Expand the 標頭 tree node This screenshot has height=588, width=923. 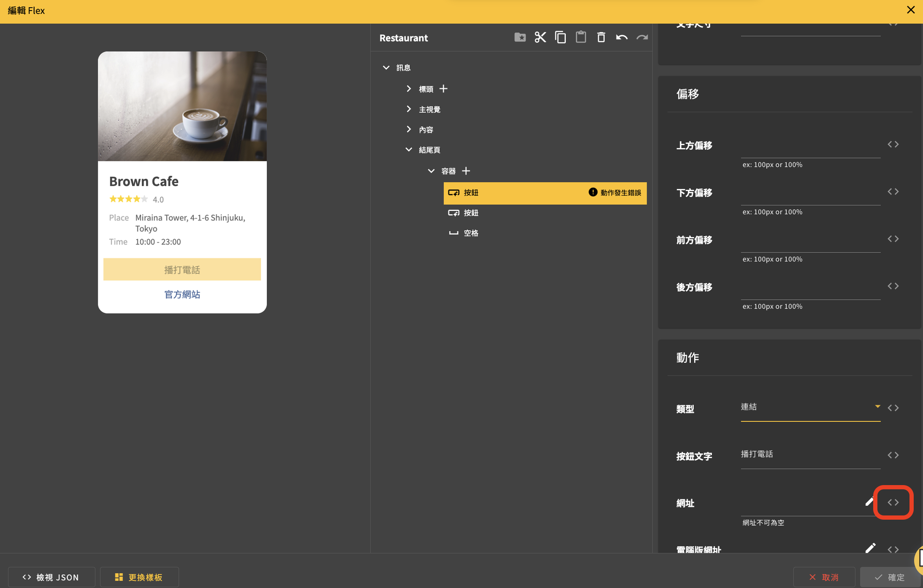coord(409,89)
